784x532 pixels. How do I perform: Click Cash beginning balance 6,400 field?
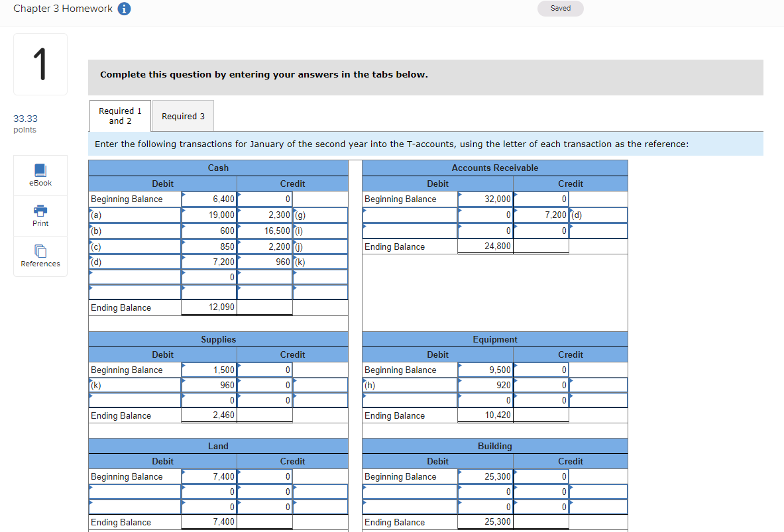pyautogui.click(x=209, y=199)
